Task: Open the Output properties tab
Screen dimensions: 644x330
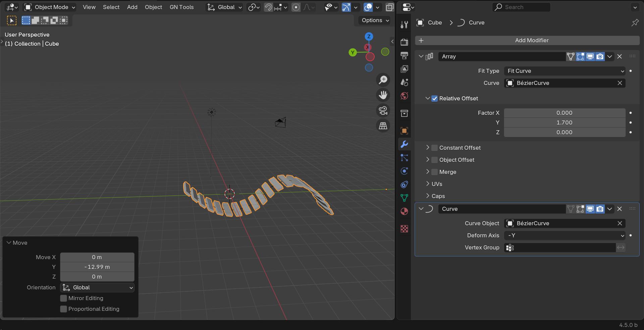Action: click(x=404, y=55)
